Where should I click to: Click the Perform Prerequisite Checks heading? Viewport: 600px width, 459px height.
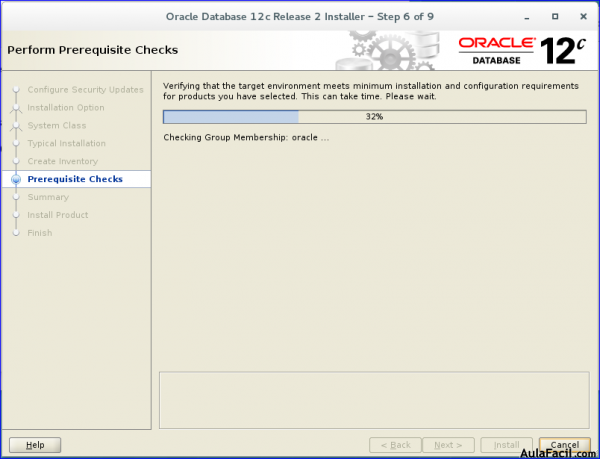pyautogui.click(x=93, y=50)
